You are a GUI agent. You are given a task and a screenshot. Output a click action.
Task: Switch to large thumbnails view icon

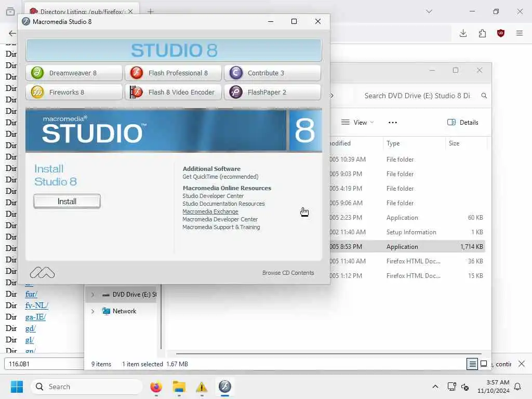[x=484, y=364]
